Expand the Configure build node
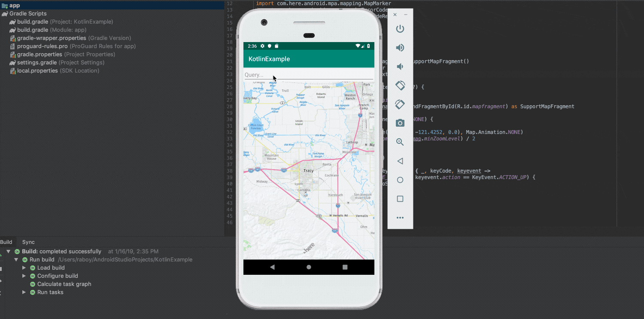 [24, 276]
